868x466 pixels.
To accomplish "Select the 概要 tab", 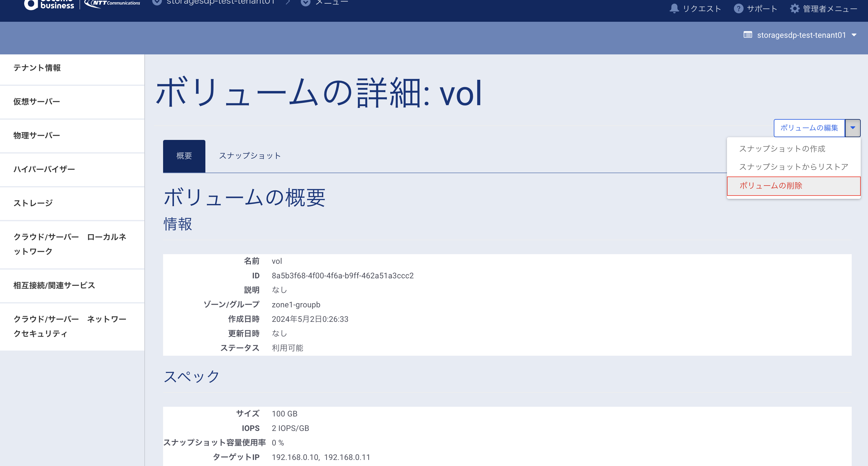I will (x=184, y=156).
